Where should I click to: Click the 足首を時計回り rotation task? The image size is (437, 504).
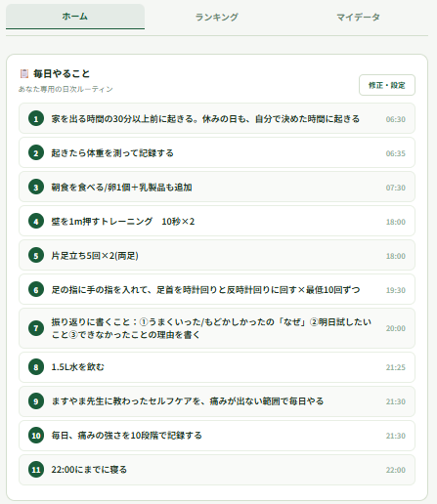217,289
